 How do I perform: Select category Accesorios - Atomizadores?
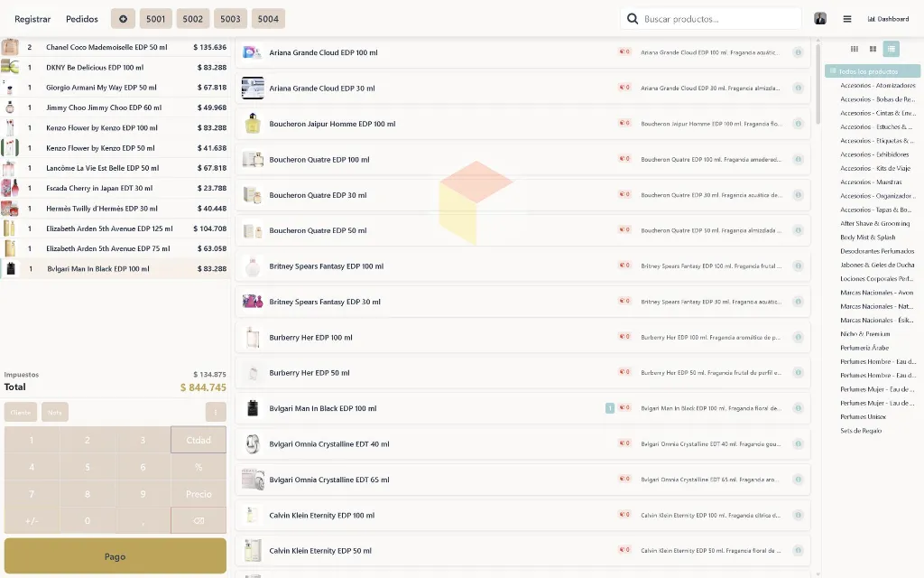tap(877, 86)
